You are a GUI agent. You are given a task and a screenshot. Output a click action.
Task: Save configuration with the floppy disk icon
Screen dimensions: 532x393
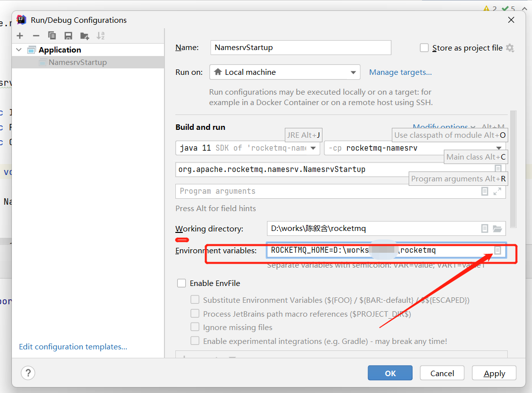coord(68,36)
